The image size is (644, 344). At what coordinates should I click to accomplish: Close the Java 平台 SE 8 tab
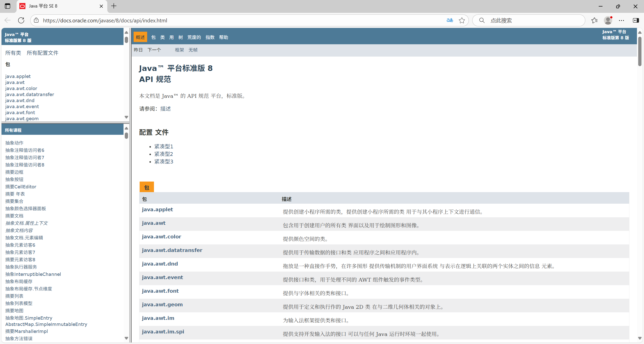[101, 6]
